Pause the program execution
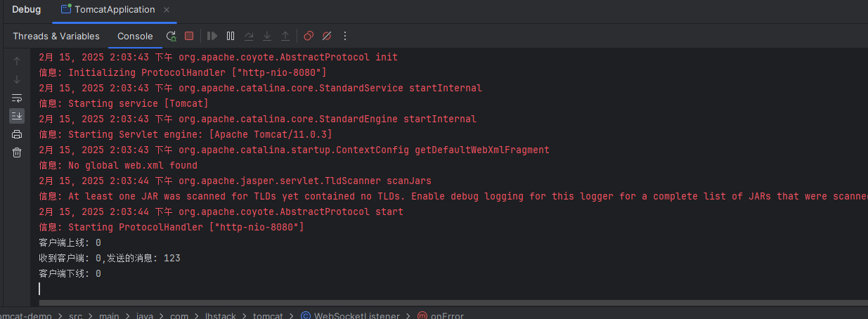Viewport: 868px width, 319px height. (x=231, y=36)
